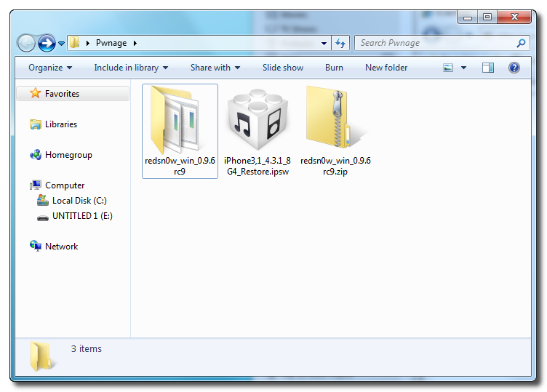Click the Search Pwnage field
Viewport: 547px width, 392px height.
tap(442, 43)
